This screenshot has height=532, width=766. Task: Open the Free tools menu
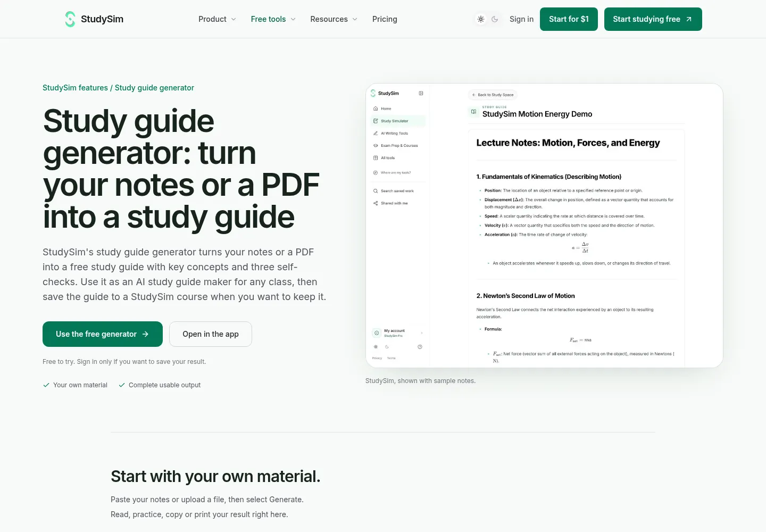pos(273,19)
